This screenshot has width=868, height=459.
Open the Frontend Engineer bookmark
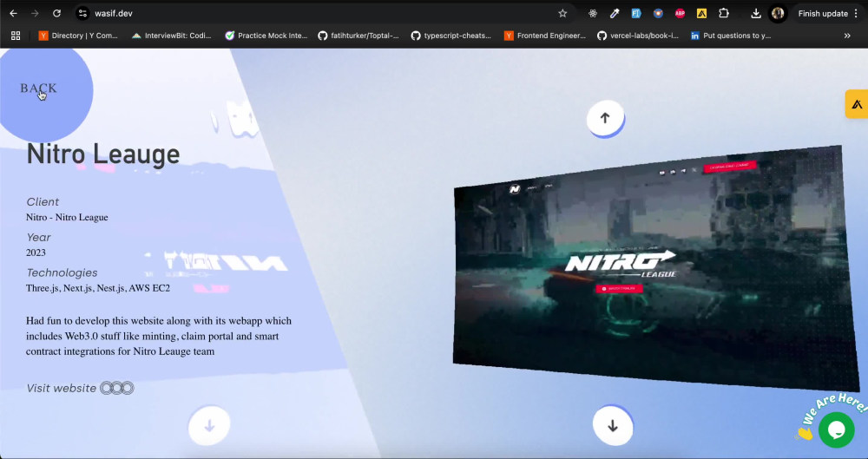click(545, 36)
